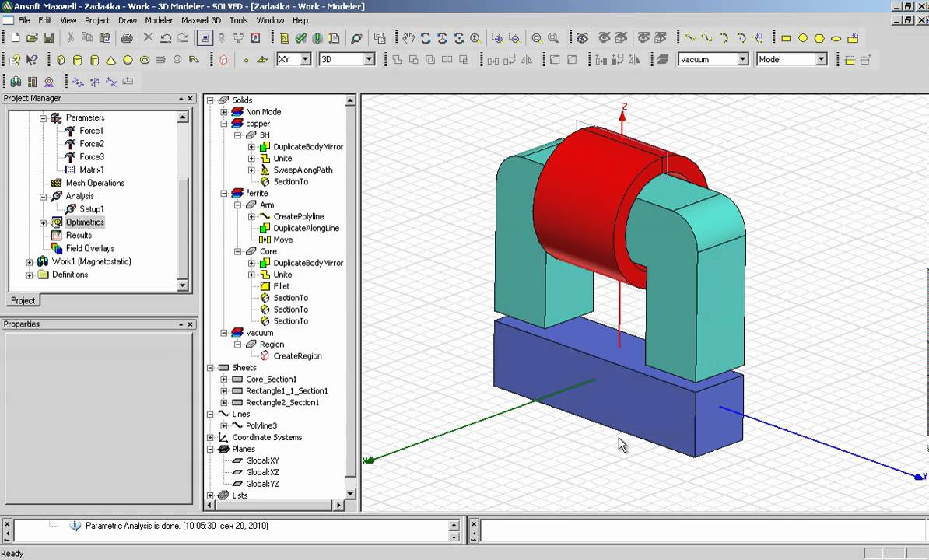
Task: Open the Draw menu
Action: [x=128, y=20]
